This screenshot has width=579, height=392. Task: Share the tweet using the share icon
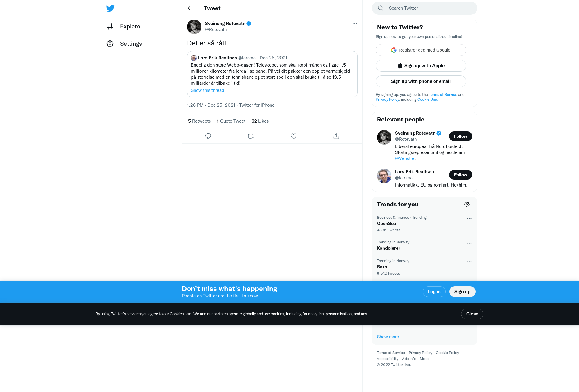pyautogui.click(x=336, y=136)
